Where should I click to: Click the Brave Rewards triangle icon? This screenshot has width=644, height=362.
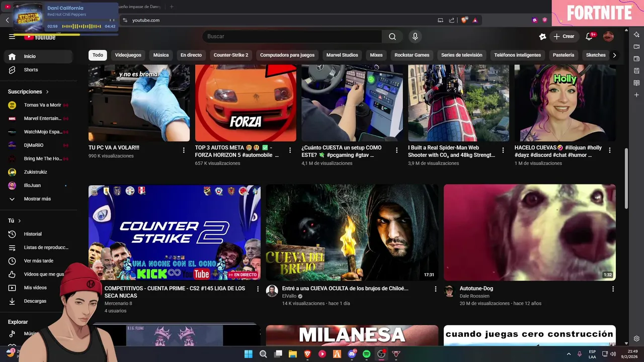[475, 20]
